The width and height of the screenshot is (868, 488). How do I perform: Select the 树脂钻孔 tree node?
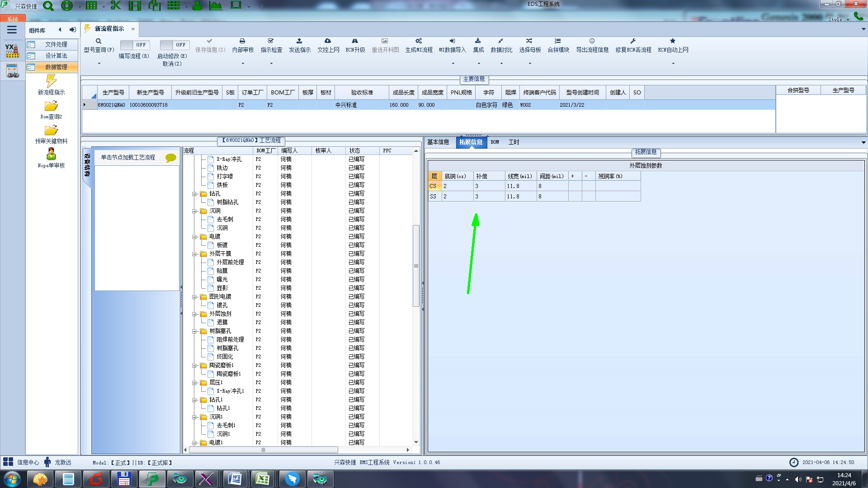(x=227, y=202)
